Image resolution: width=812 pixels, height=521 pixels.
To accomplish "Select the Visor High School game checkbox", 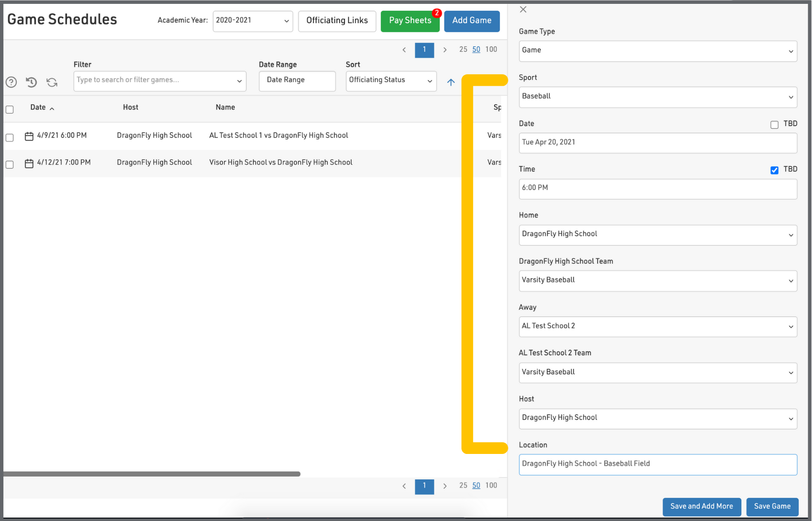I will tap(10, 165).
